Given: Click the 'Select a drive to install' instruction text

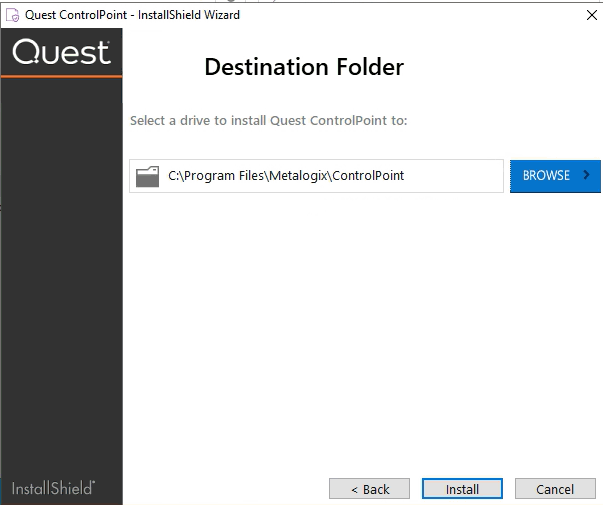Looking at the screenshot, I should tap(269, 121).
